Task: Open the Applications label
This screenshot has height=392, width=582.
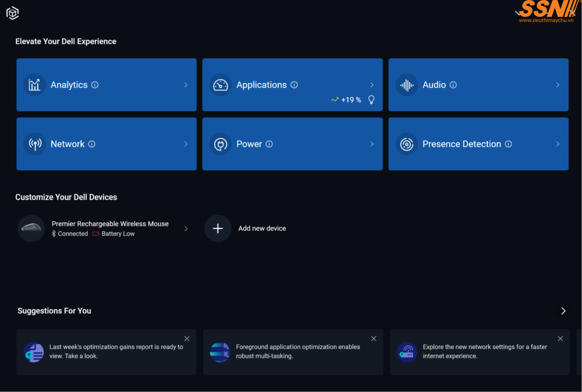Action: click(x=262, y=85)
